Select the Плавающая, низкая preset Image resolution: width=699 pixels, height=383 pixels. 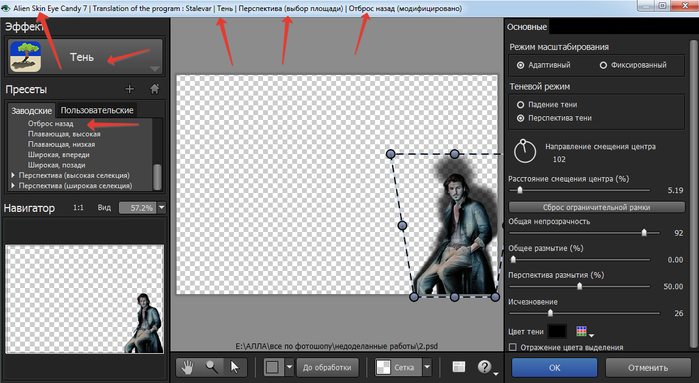(62, 144)
